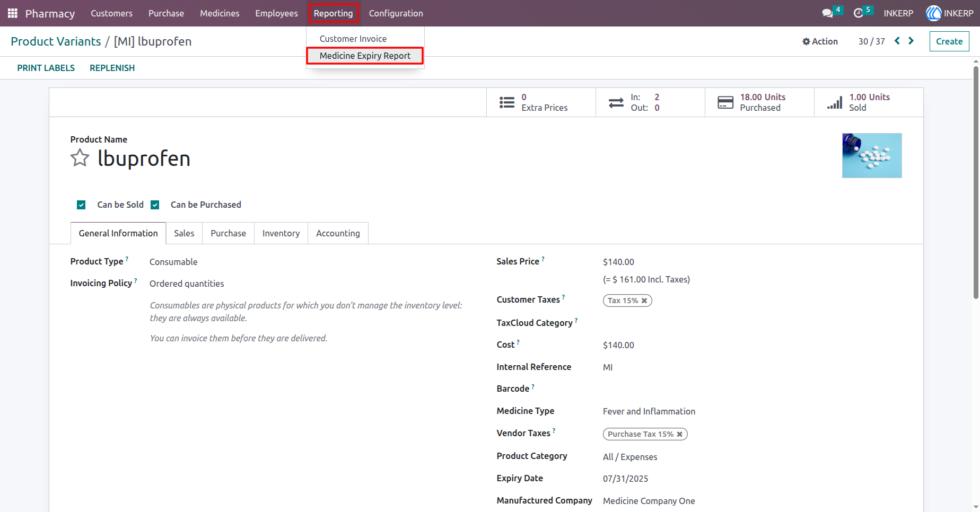This screenshot has height=512, width=980.
Task: Toggle the Can be Sold checkbox
Action: [x=81, y=205]
